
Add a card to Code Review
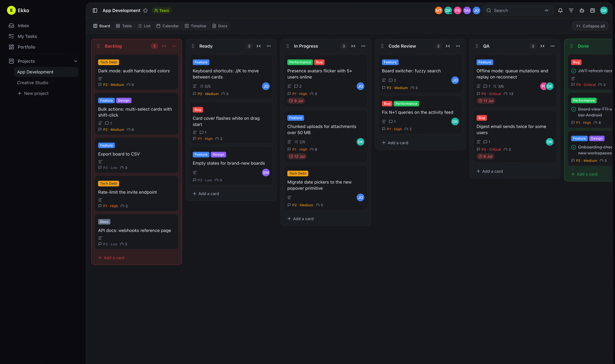coord(395,143)
